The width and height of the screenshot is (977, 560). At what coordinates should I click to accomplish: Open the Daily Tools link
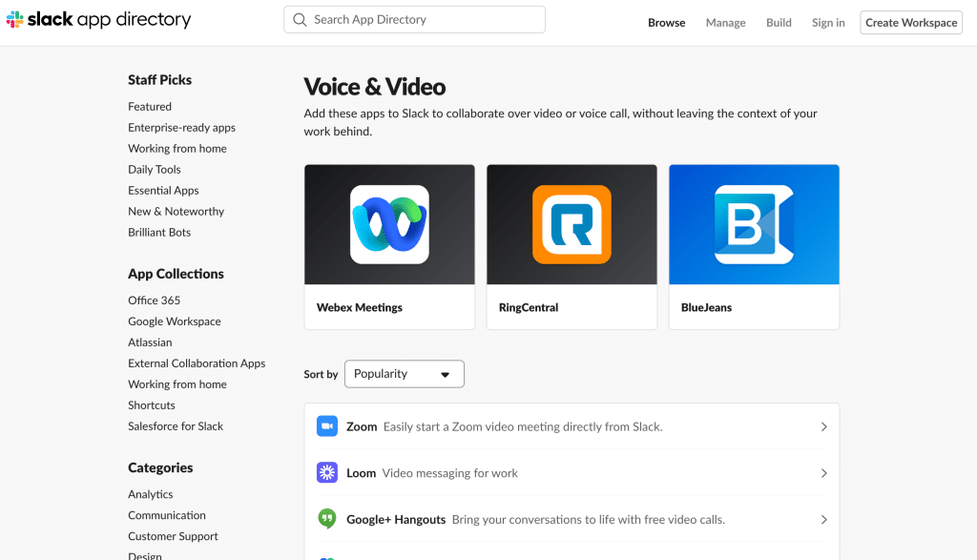pos(154,170)
